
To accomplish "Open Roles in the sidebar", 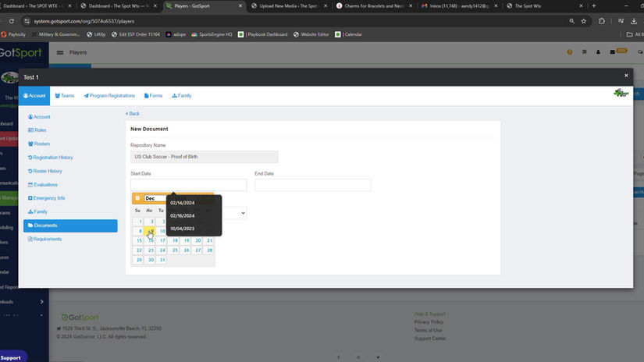I will 37,130.
